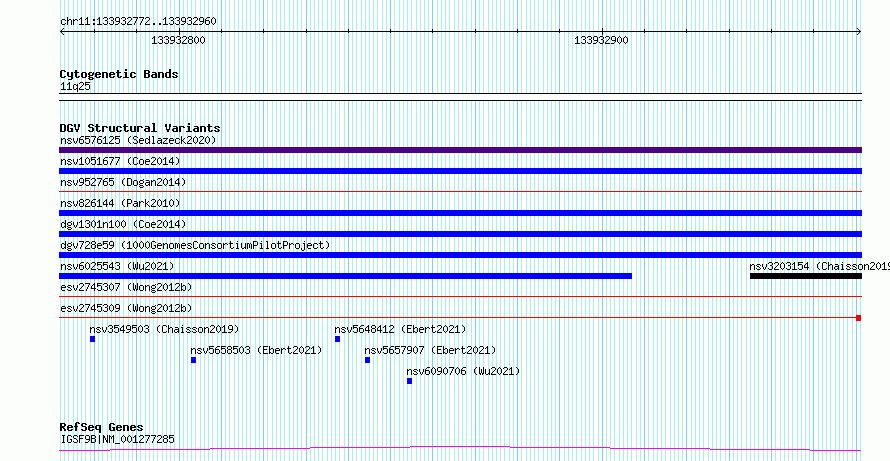Click the blue nsv6025543 partial-length bar
Image resolution: width=890 pixels, height=461 pixels.
(346, 276)
